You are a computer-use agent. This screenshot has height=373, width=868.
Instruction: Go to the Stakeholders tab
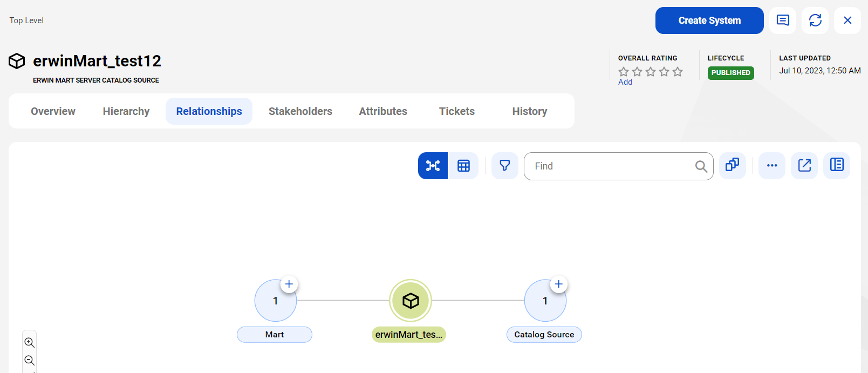[300, 111]
